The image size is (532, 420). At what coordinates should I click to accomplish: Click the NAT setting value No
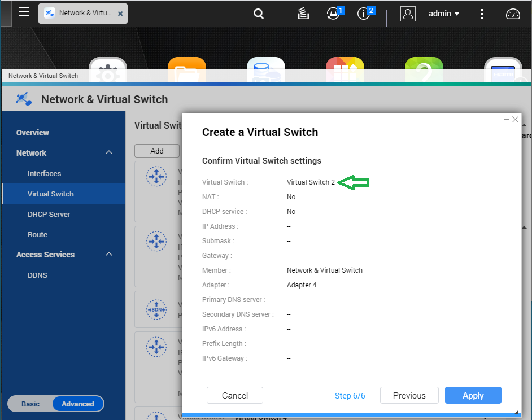(291, 197)
